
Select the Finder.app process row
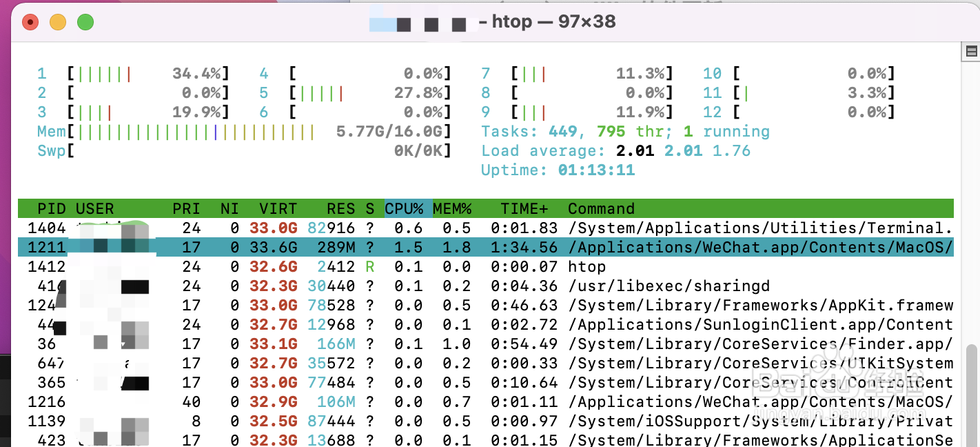coord(486,344)
